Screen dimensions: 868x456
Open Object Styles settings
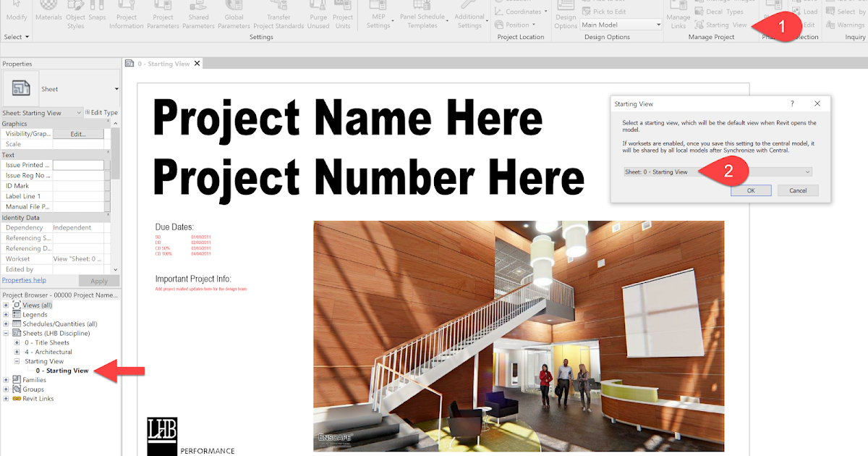[x=75, y=14]
